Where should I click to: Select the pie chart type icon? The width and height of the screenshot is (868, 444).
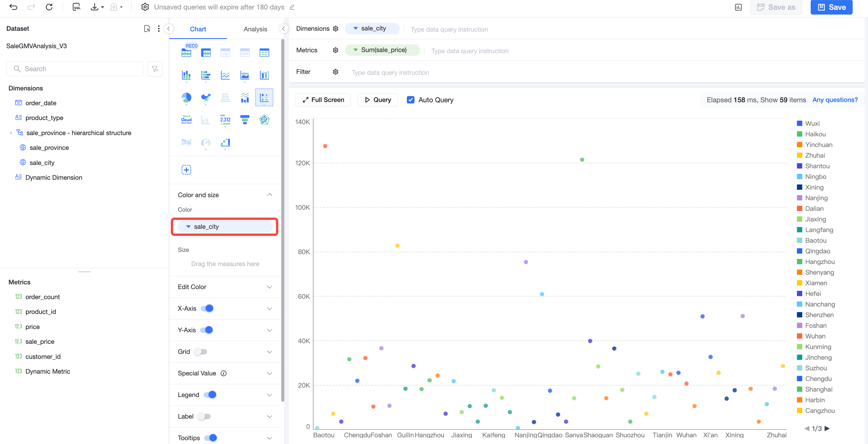(186, 98)
